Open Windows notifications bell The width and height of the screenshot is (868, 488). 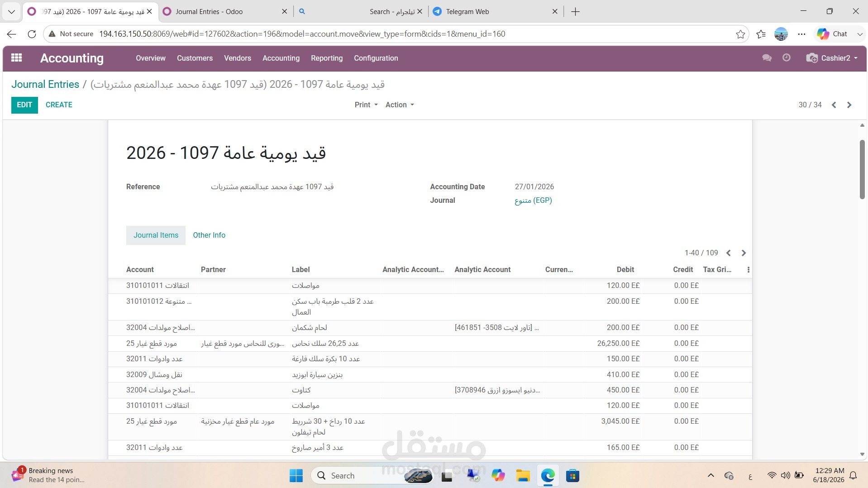coord(853,476)
